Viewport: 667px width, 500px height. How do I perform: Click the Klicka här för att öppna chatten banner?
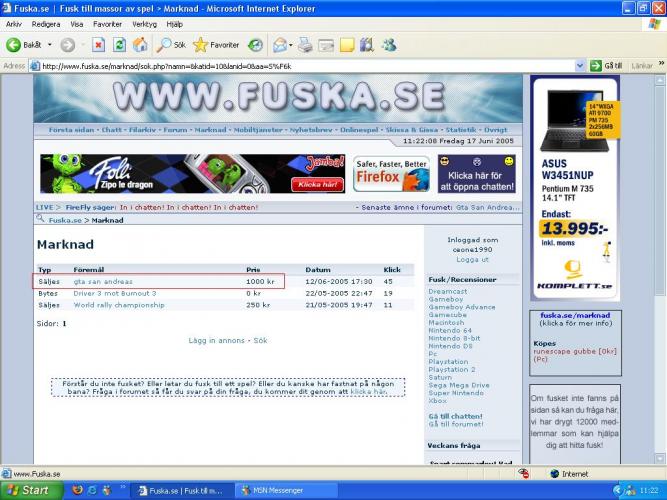click(x=477, y=174)
